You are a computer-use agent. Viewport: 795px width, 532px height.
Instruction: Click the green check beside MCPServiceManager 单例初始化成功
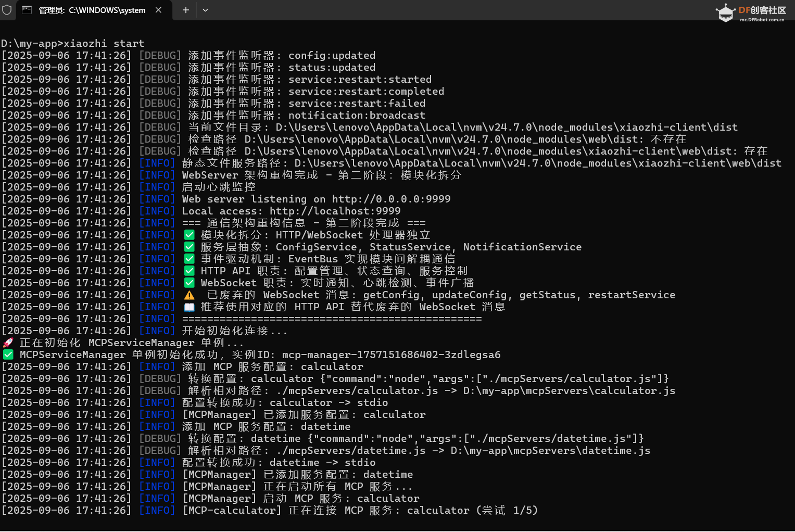coord(8,354)
